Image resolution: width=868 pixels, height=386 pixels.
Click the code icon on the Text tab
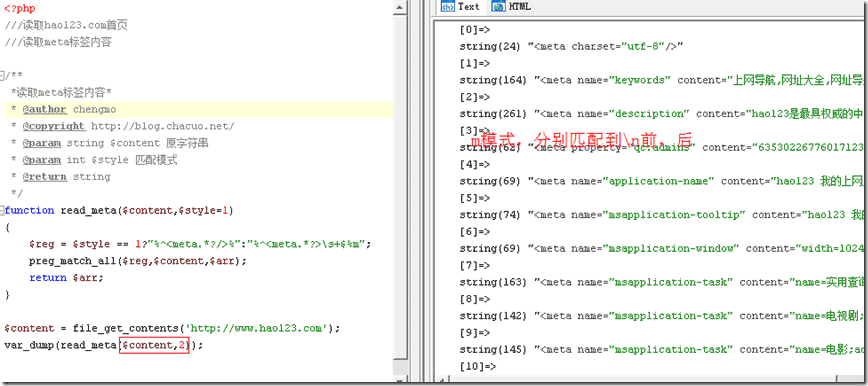click(x=448, y=7)
